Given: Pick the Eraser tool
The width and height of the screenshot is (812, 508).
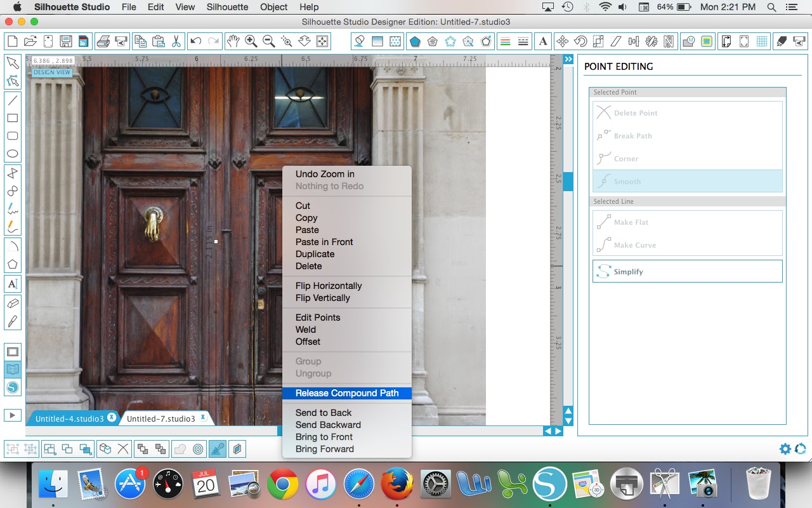Looking at the screenshot, I should coord(12,304).
